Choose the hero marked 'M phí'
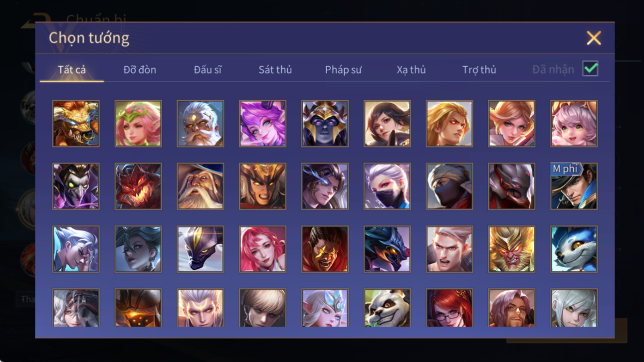 (574, 186)
